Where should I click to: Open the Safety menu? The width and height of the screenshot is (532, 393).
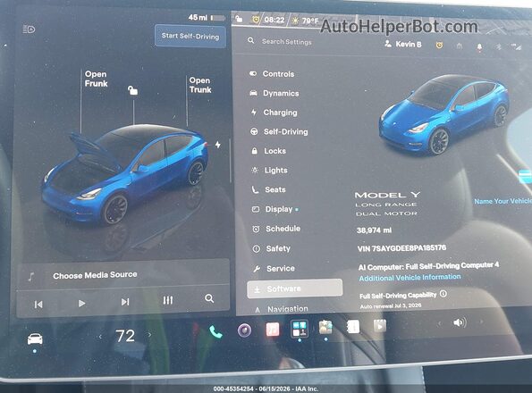coord(272,248)
